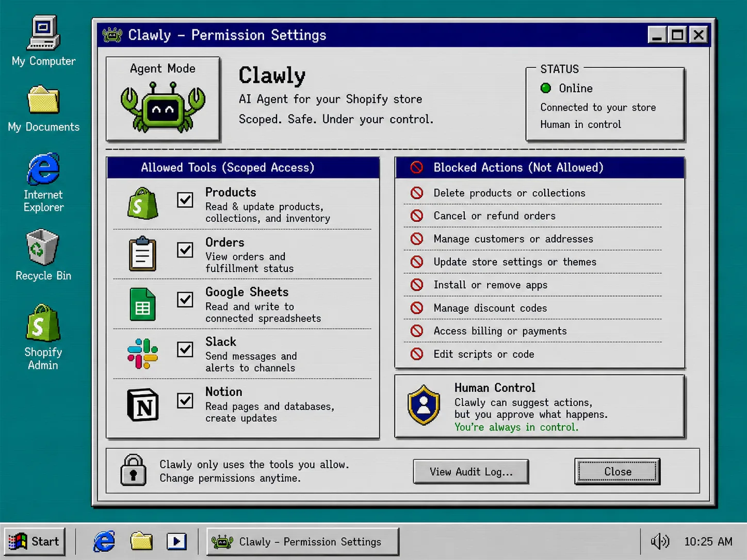Click the Allowed Tools (Scoped Access) header

coord(243,168)
